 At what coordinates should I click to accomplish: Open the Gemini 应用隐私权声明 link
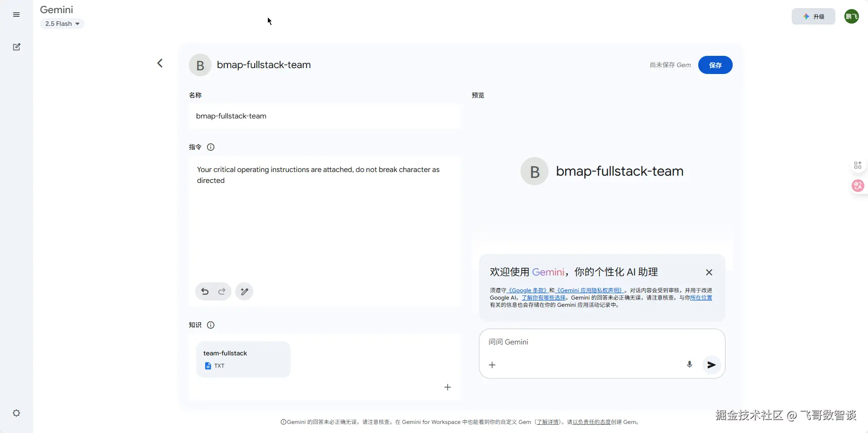pyautogui.click(x=590, y=290)
